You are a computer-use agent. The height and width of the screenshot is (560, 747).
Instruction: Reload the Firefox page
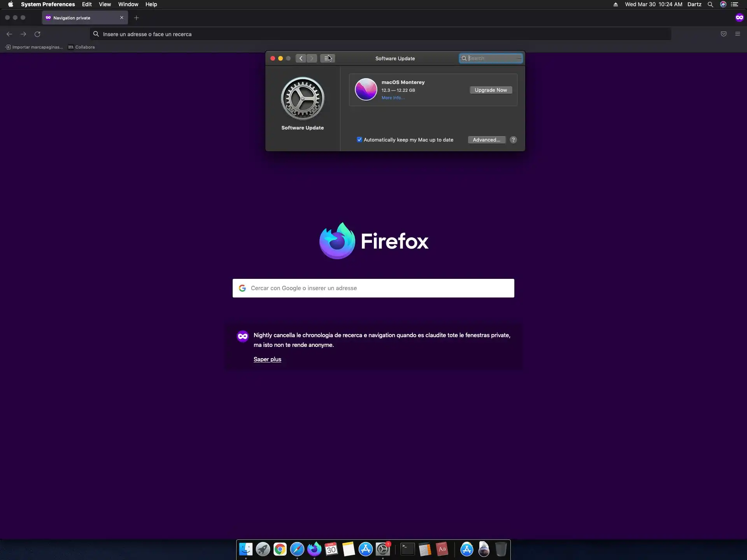[37, 34]
